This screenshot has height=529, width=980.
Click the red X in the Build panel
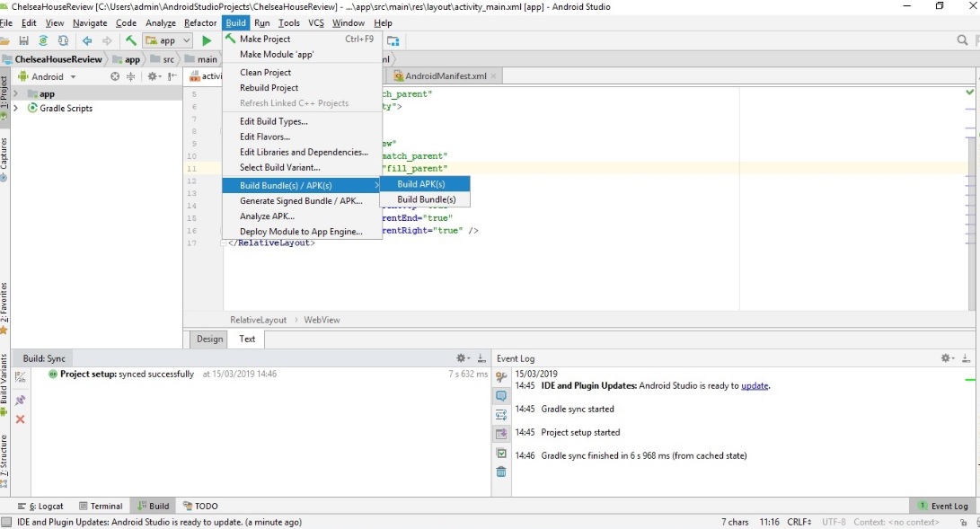[x=20, y=419]
